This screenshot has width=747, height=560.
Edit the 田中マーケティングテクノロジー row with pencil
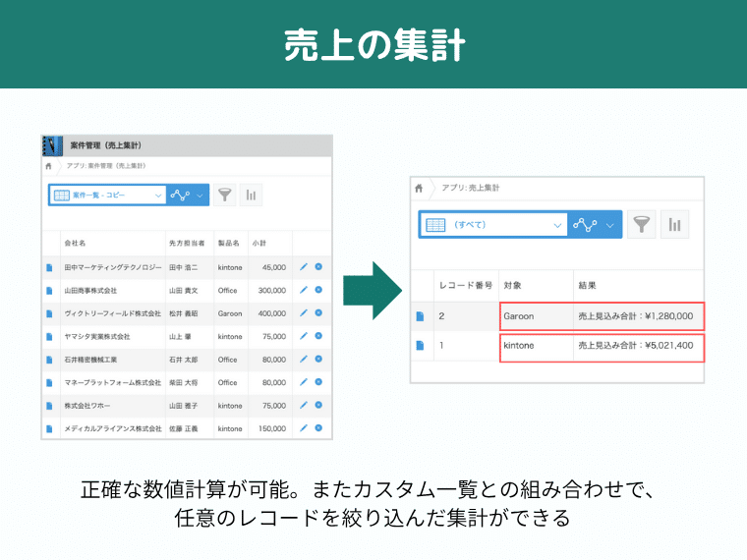point(304,267)
